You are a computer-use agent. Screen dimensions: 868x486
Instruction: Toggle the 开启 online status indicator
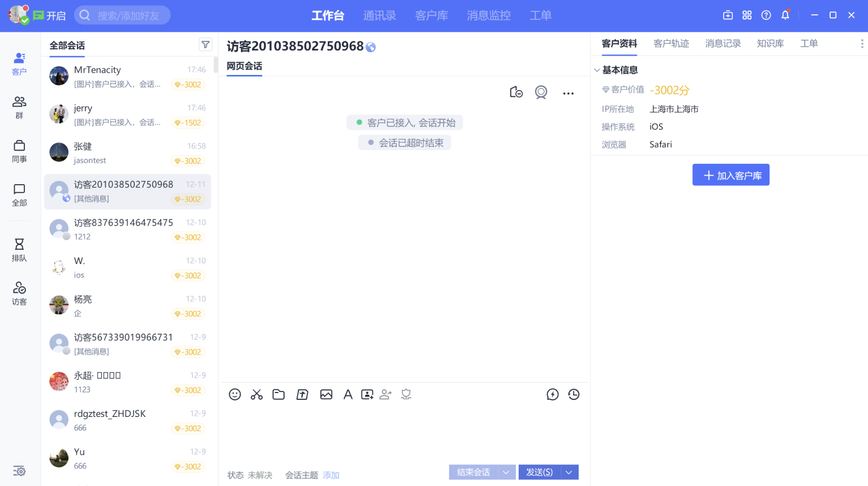49,16
